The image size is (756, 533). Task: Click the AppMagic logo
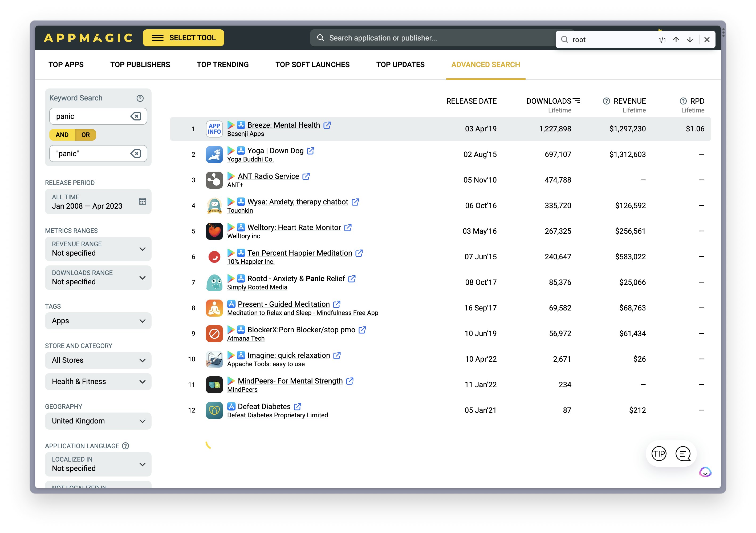[x=88, y=38]
